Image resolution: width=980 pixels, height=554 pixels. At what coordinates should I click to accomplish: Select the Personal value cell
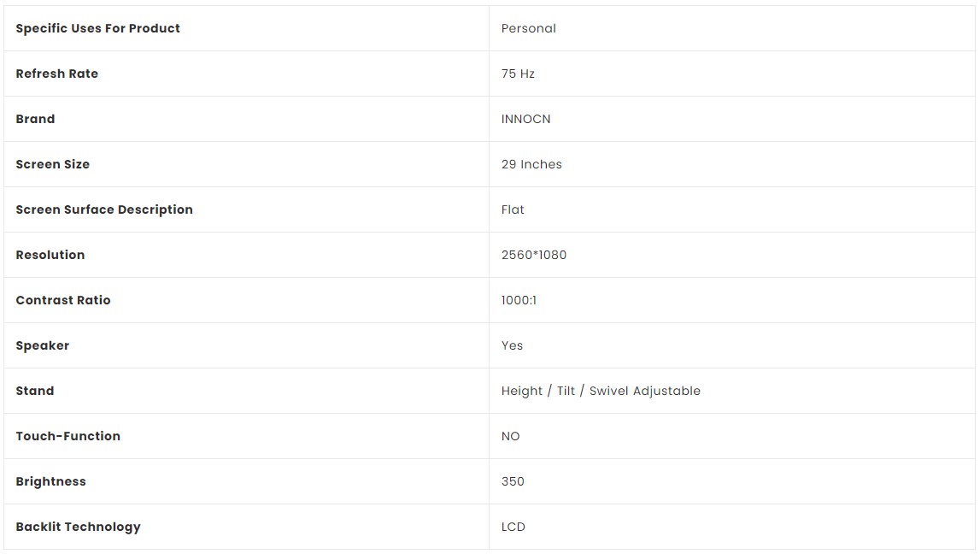coord(732,28)
